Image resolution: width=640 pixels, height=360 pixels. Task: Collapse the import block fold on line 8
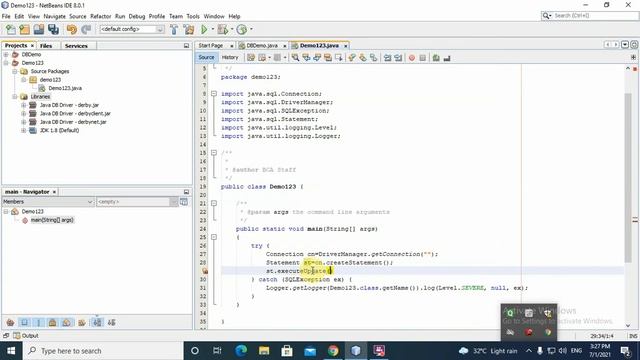click(x=213, y=94)
